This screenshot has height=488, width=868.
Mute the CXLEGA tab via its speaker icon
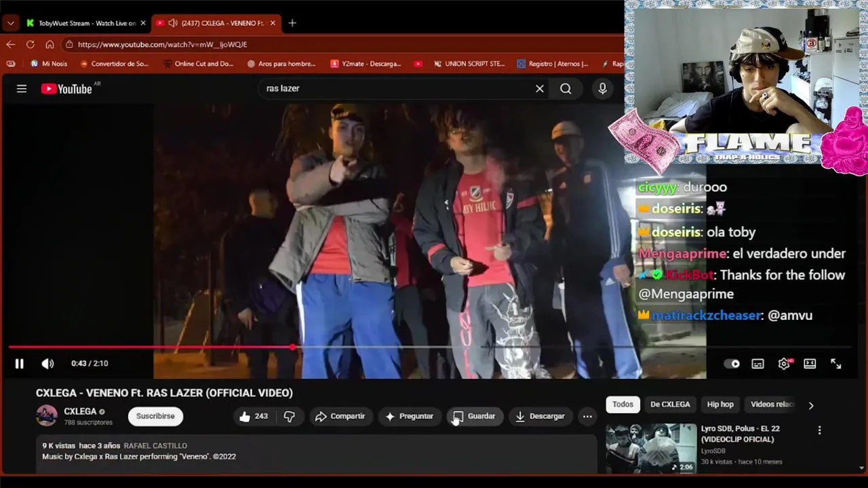pos(173,23)
